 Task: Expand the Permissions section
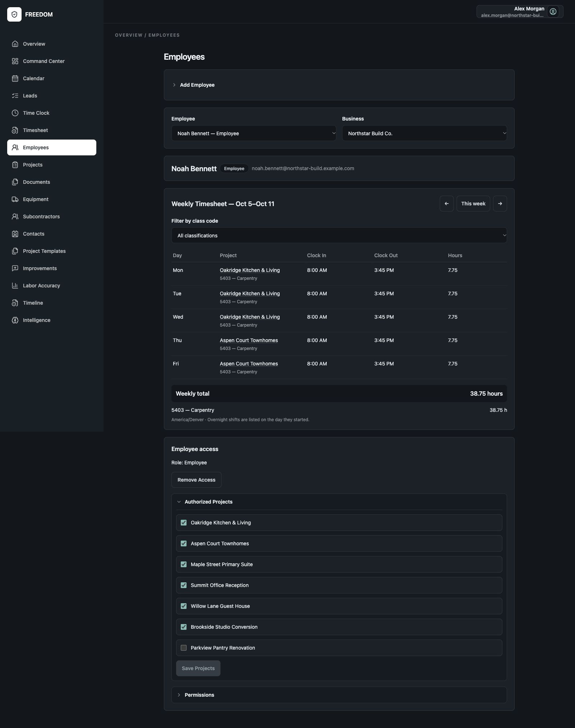pos(339,695)
